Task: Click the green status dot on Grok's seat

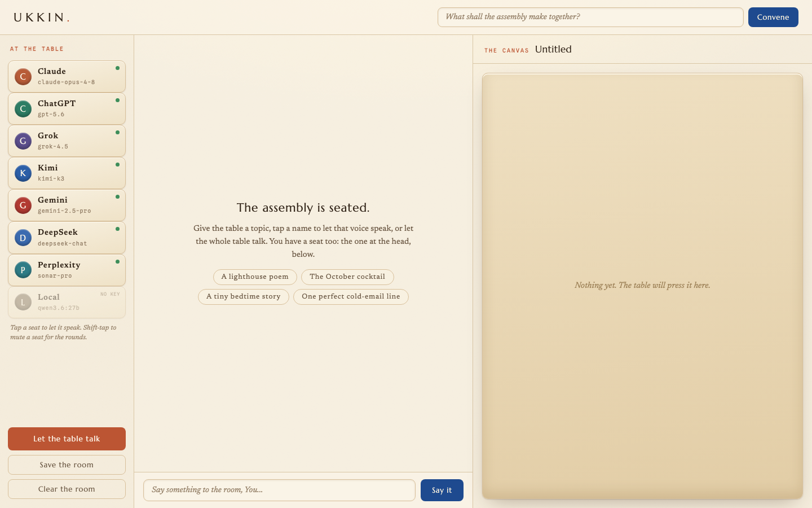Action: click(x=117, y=133)
